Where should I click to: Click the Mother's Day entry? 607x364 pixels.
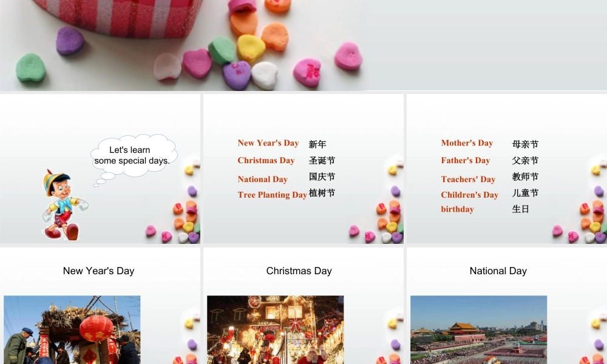467,143
